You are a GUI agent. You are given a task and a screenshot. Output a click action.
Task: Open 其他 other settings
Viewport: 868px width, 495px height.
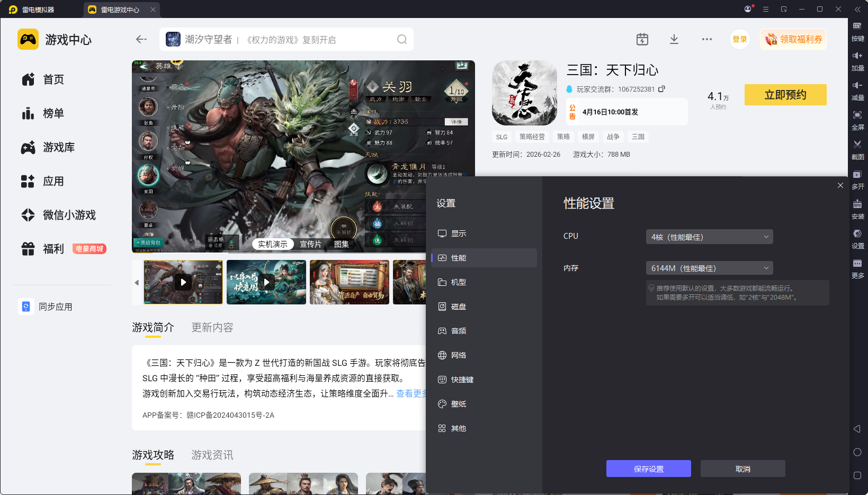pyautogui.click(x=484, y=428)
